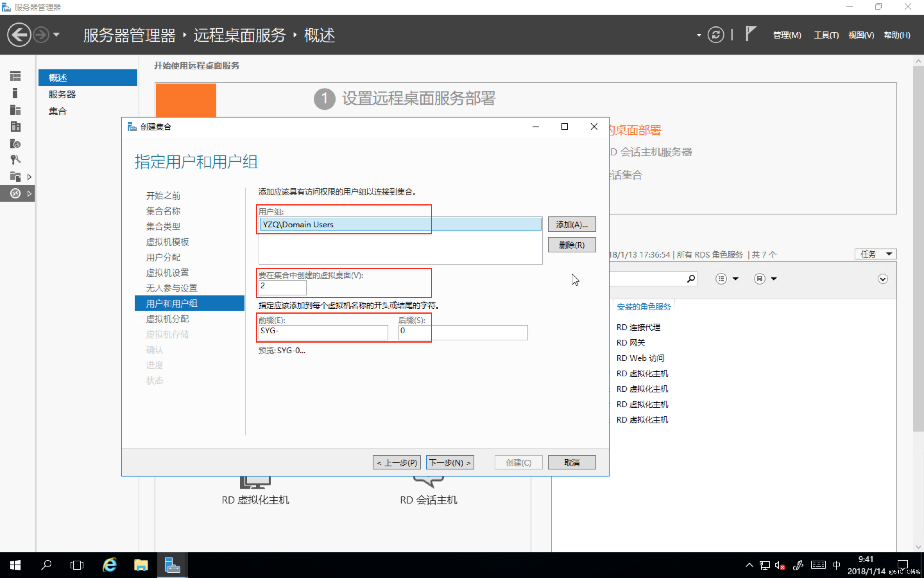924x578 pixels.
Task: Open the navigation history dropdown arrow
Action: [x=56, y=35]
